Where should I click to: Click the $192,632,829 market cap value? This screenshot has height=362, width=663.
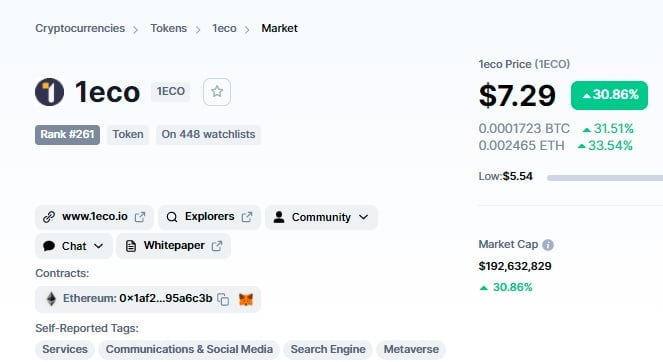coord(515,266)
